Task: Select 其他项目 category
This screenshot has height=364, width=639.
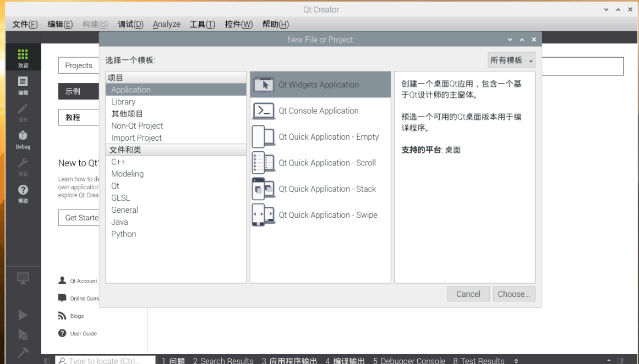Action: (176, 114)
